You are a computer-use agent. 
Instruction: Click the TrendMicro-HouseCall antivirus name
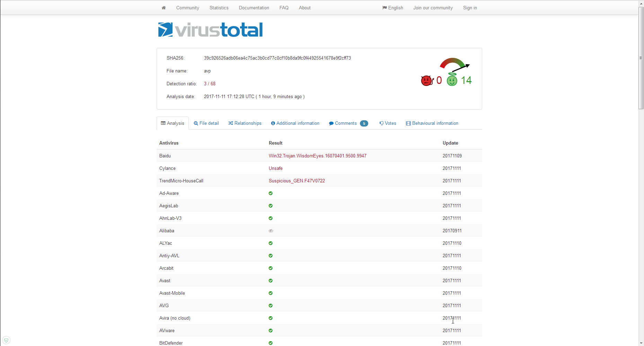(x=181, y=181)
